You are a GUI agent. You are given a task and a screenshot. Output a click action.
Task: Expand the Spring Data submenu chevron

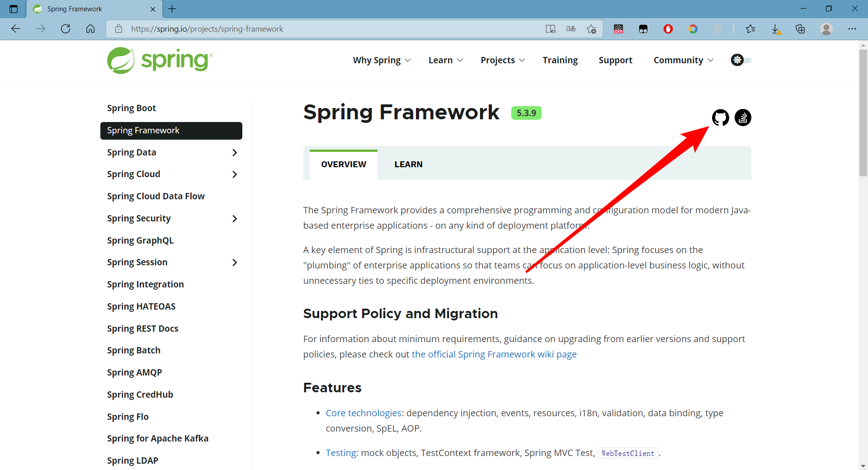tap(235, 153)
